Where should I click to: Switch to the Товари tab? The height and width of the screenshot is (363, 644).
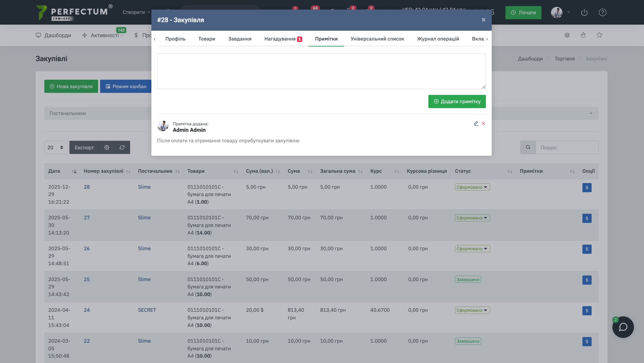[x=207, y=39]
